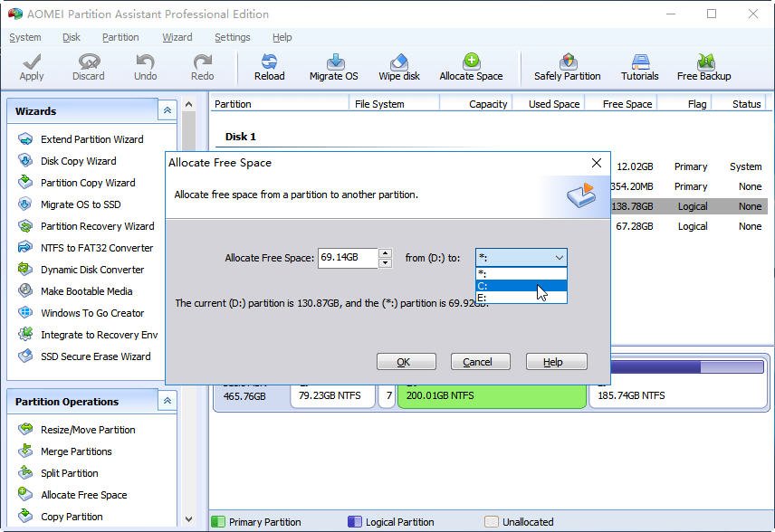
Task: Open the Disk menu
Action: click(x=72, y=37)
